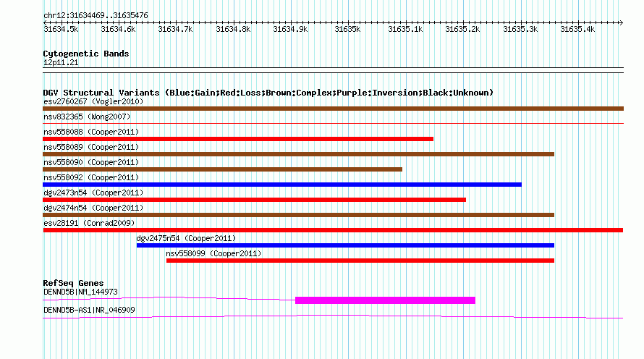Click the black cytogenetic band line

[x=333, y=70]
